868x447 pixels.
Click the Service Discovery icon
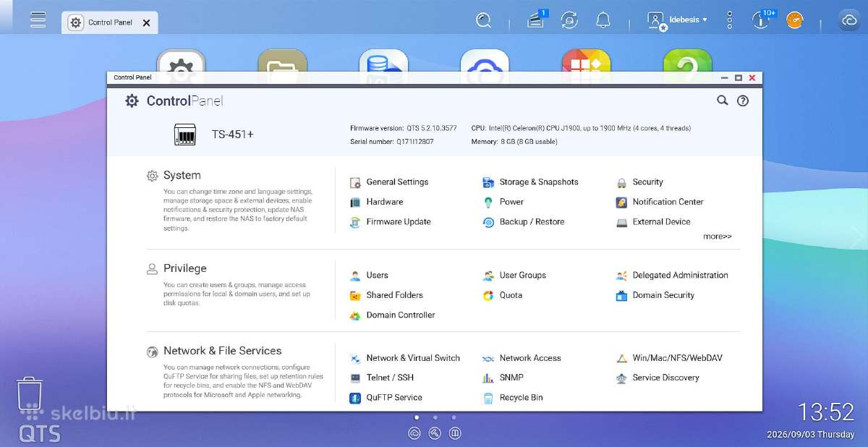tap(621, 378)
